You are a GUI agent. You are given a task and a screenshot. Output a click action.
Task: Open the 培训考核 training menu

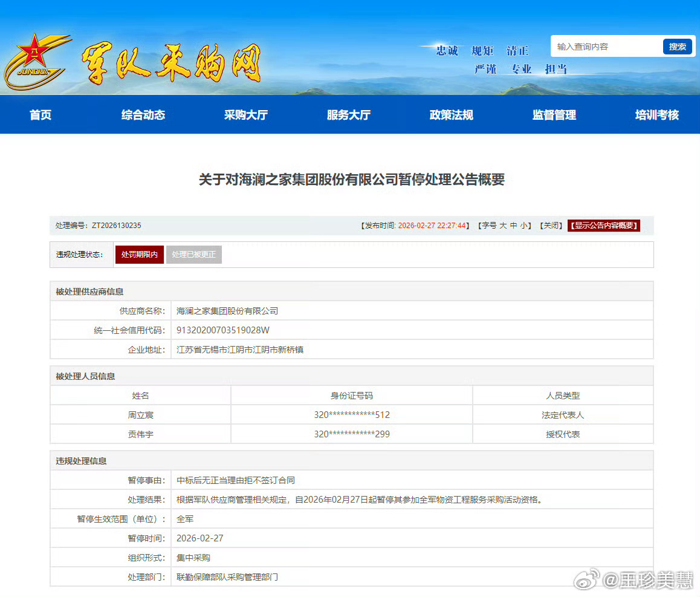[657, 114]
